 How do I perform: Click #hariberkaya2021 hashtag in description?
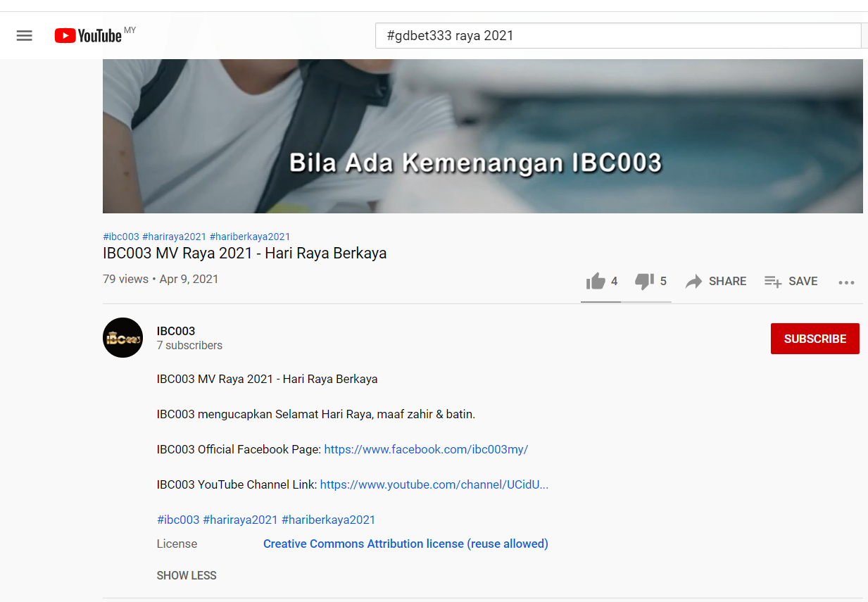coord(329,520)
